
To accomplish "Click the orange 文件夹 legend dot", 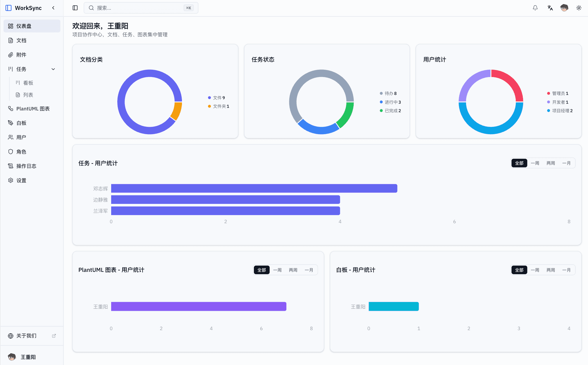I will tap(209, 106).
